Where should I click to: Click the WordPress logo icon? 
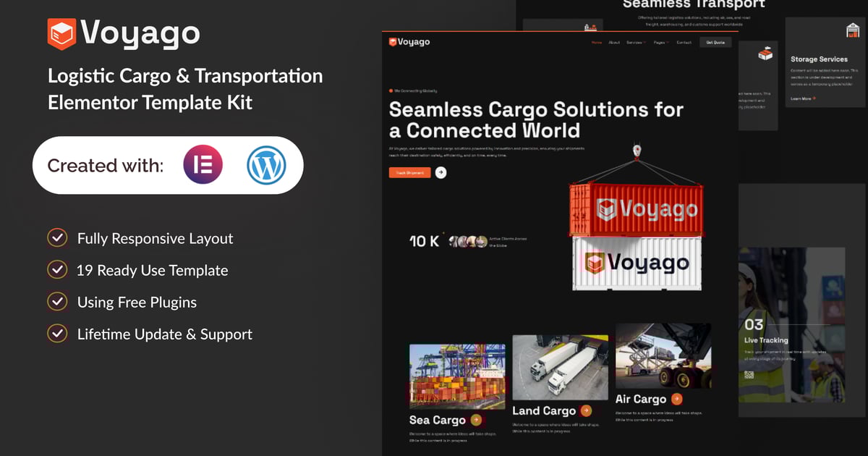click(266, 165)
